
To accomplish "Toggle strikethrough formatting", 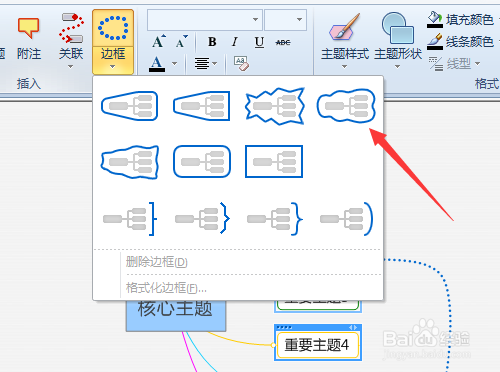I will (283, 42).
